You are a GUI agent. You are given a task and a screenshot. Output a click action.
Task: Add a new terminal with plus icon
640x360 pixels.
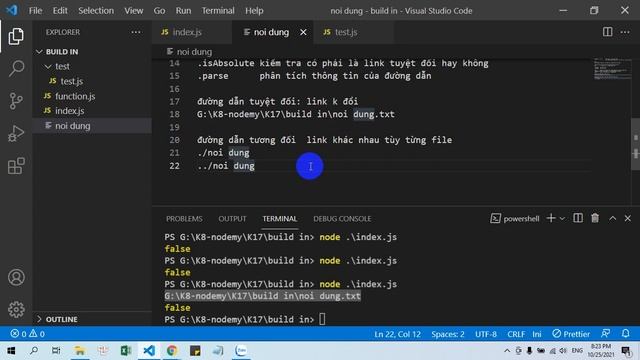[x=551, y=218]
